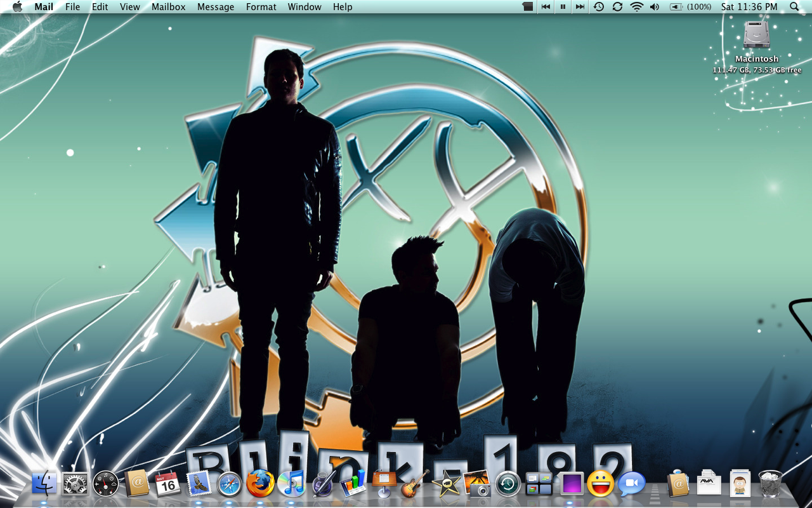Open iPhoto camera and photo icon
This screenshot has width=812, height=508.
tap(477, 484)
